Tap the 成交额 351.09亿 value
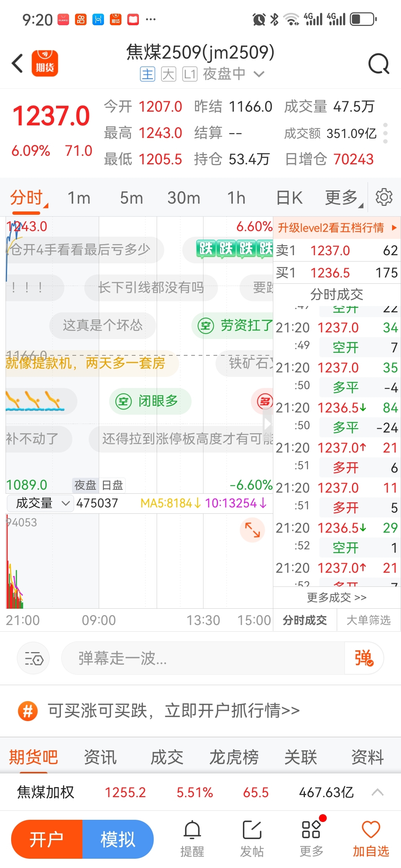Viewport: 401px width, 868px height. coord(351,133)
